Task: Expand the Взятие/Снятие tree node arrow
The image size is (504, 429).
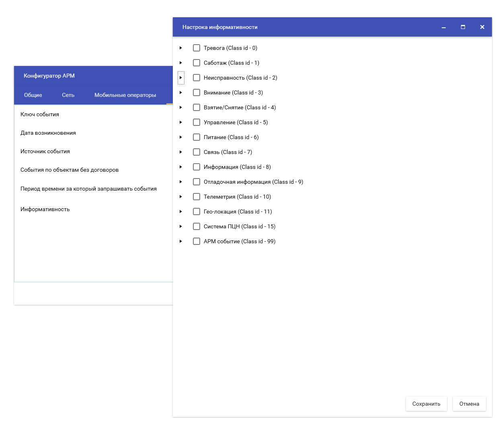Action: coord(181,107)
